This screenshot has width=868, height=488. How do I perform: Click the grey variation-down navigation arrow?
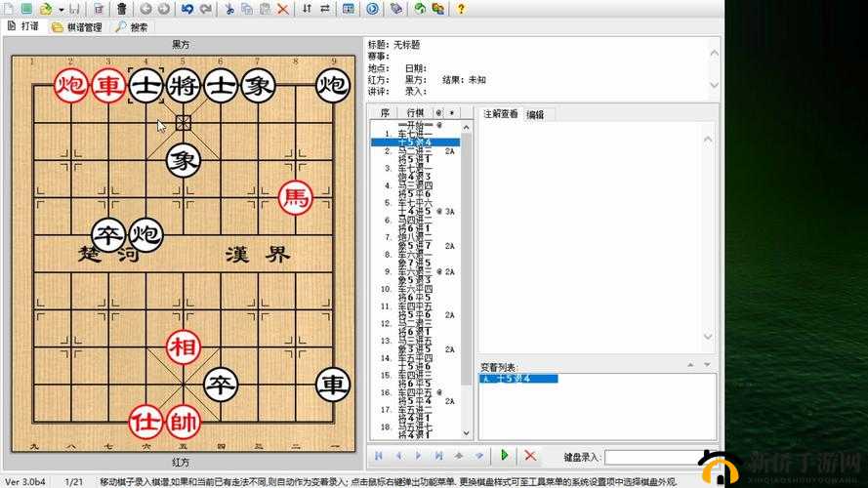[x=479, y=456]
